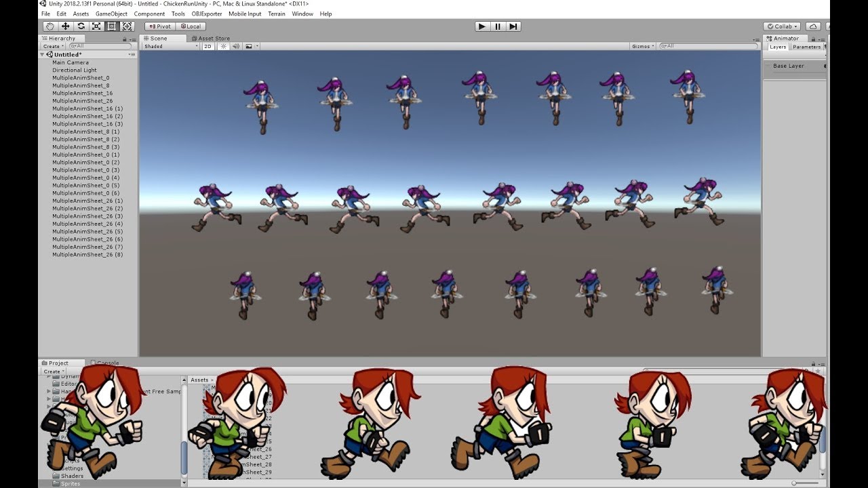868x488 pixels.
Task: Open the Shaded draw mode dropdown
Action: coord(170,46)
